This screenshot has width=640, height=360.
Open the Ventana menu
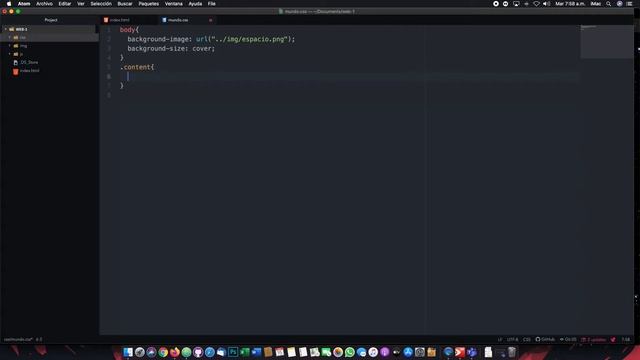click(x=173, y=4)
